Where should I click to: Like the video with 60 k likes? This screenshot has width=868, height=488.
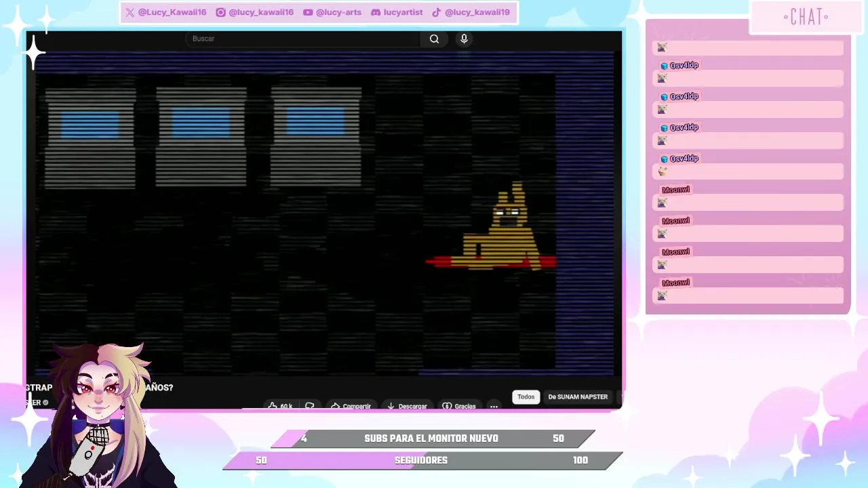280,406
